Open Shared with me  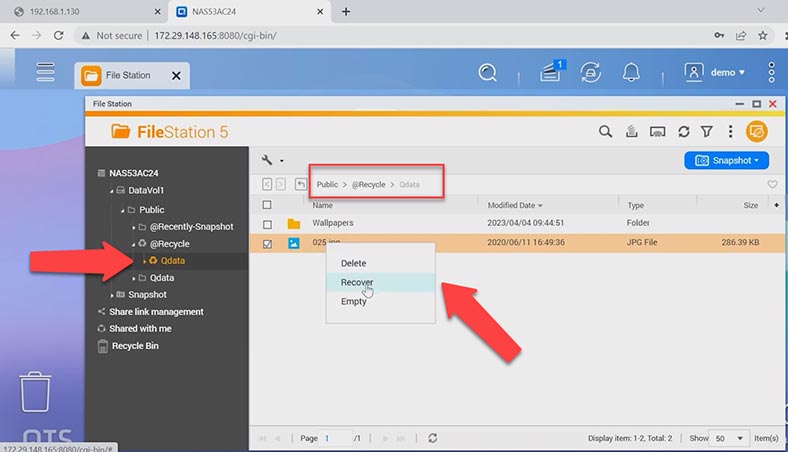click(x=140, y=328)
